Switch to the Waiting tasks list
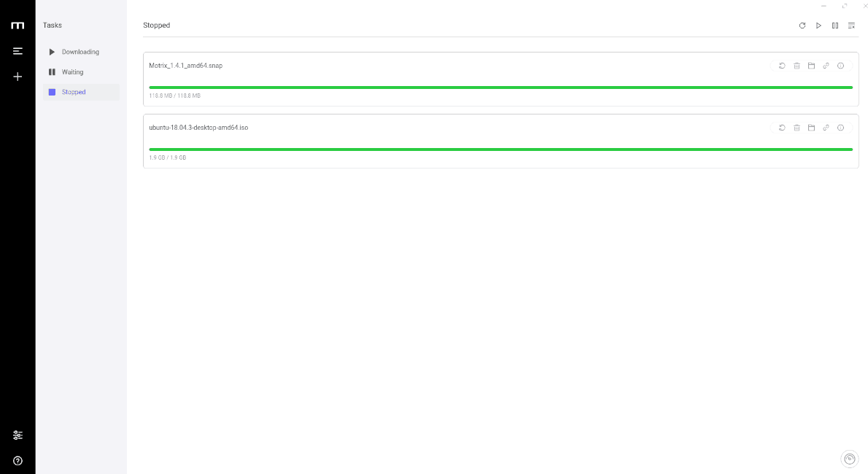 tap(82, 72)
